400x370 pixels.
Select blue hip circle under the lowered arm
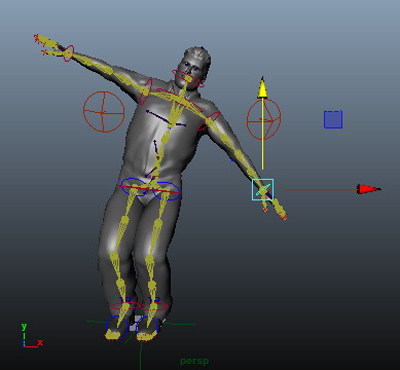click(x=166, y=191)
